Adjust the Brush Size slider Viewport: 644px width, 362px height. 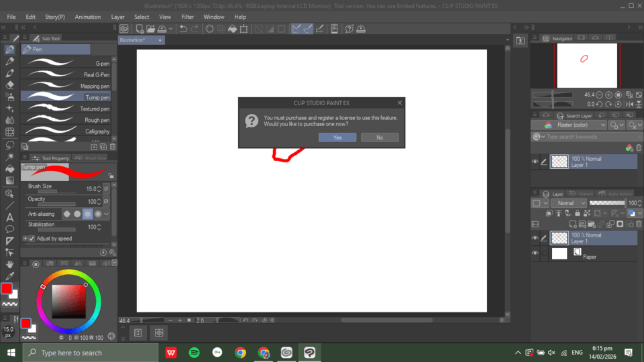(x=56, y=191)
